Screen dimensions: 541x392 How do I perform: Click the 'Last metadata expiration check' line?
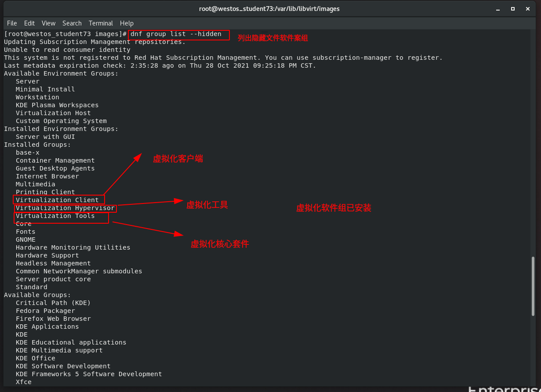point(160,65)
